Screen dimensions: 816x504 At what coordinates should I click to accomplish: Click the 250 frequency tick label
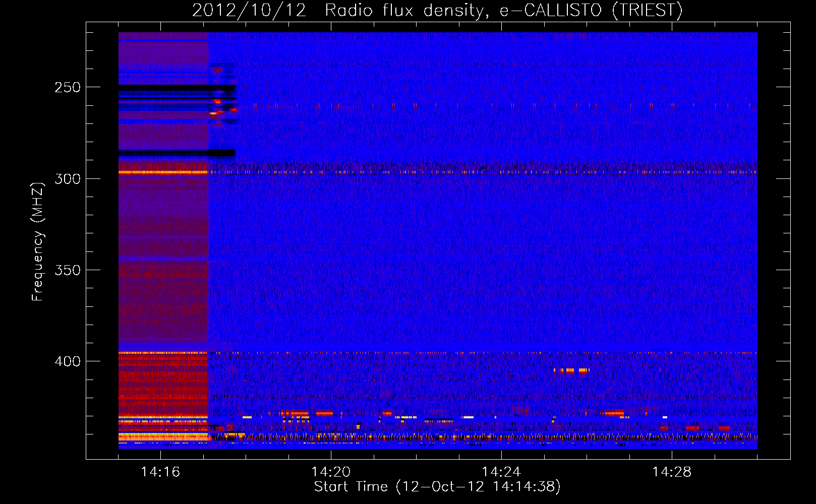pyautogui.click(x=68, y=87)
